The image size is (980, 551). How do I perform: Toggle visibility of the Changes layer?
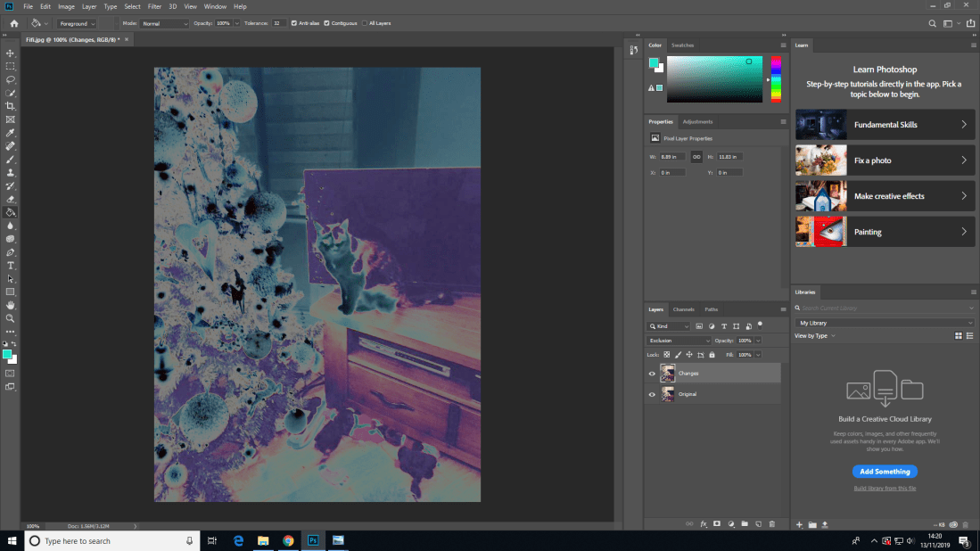click(652, 373)
